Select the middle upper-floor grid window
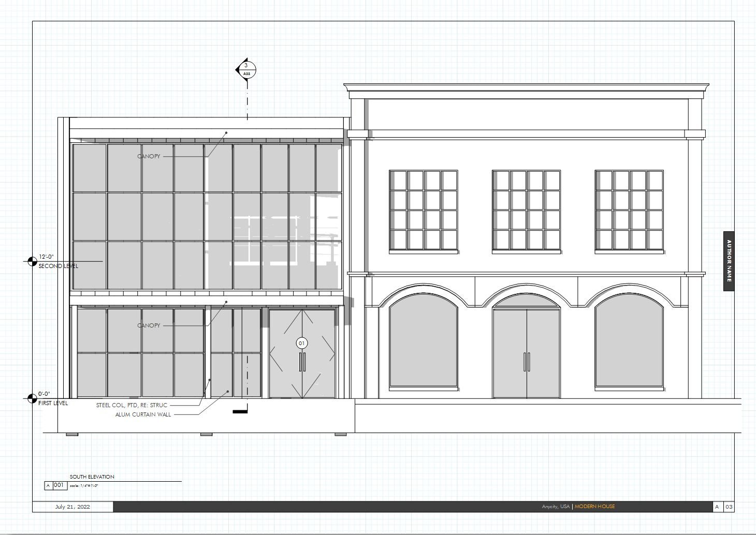Screen dimensions: 756x535 pyautogui.click(x=526, y=211)
